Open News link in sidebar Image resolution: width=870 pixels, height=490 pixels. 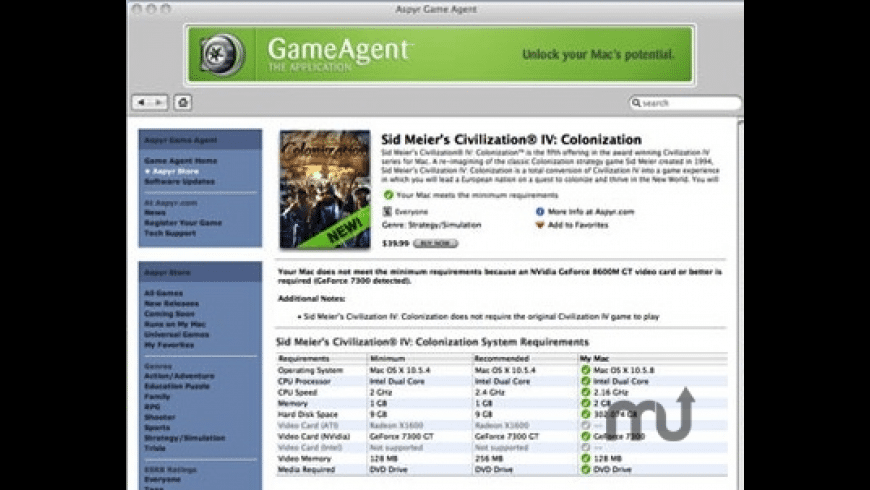[155, 213]
